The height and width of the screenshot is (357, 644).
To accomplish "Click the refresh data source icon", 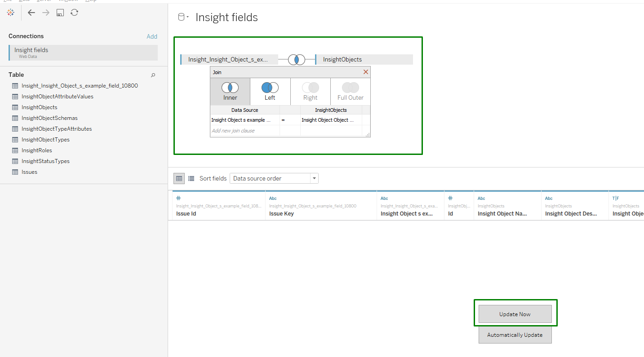I will [75, 13].
